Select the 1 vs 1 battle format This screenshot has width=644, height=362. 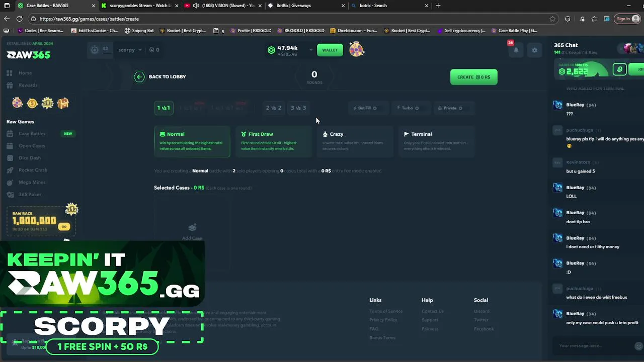pos(164,108)
